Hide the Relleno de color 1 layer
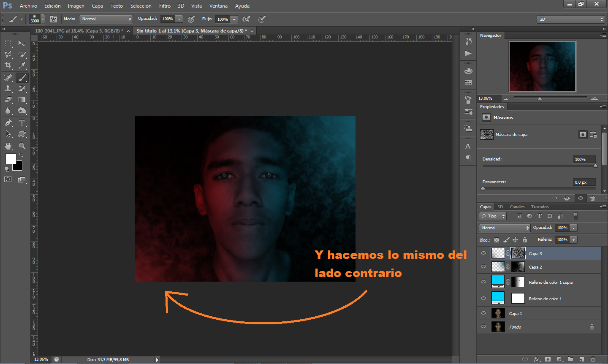The height and width of the screenshot is (364, 608). click(483, 298)
